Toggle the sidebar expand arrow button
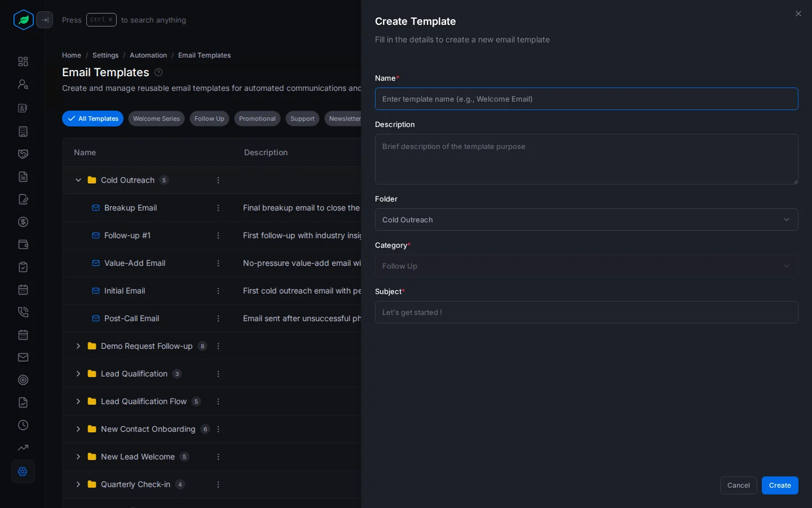The height and width of the screenshot is (508, 812). tap(45, 20)
